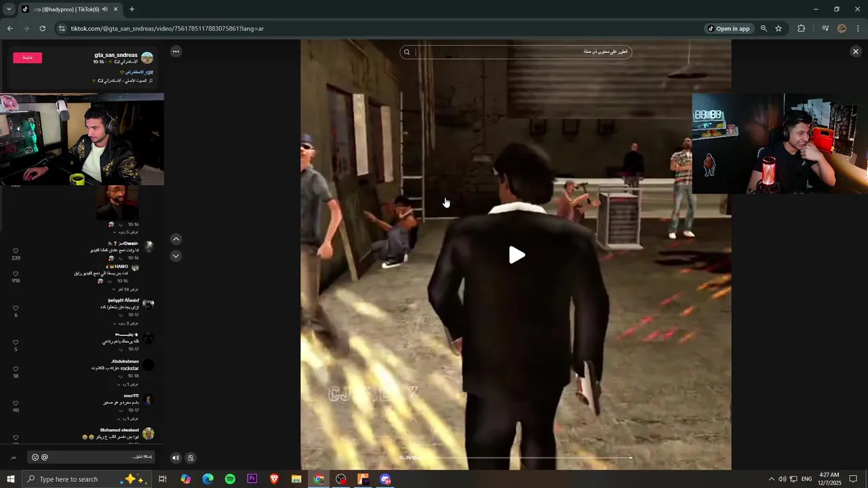
Task: Play the paused TikTok video
Action: pyautogui.click(x=517, y=255)
